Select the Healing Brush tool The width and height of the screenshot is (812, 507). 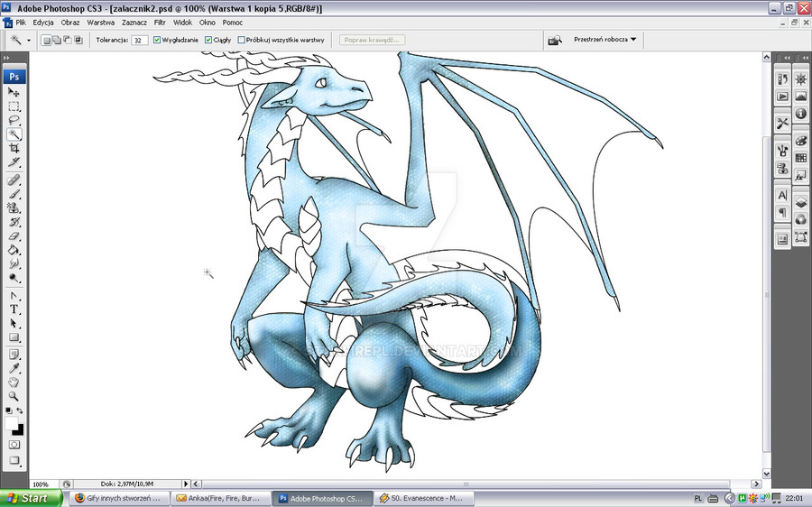[x=14, y=180]
